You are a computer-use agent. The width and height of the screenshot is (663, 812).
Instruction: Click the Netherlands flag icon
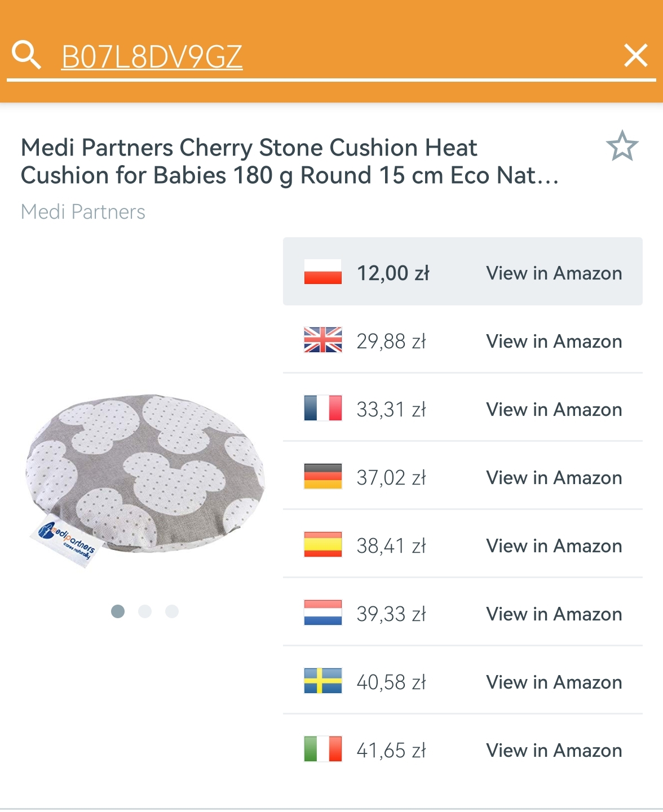coord(322,613)
